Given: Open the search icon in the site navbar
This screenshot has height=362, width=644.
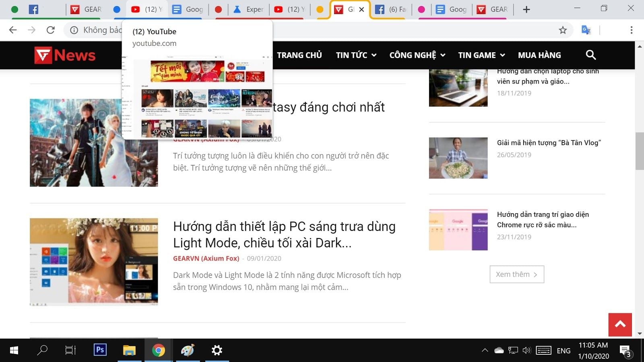Looking at the screenshot, I should (590, 55).
